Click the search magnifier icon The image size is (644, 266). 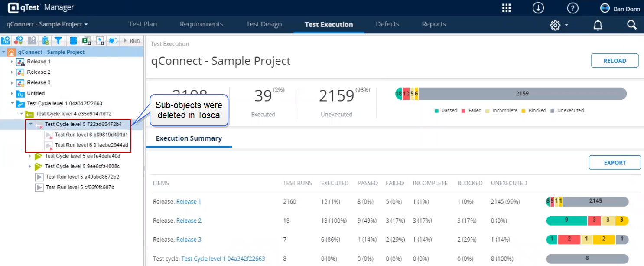point(631,25)
